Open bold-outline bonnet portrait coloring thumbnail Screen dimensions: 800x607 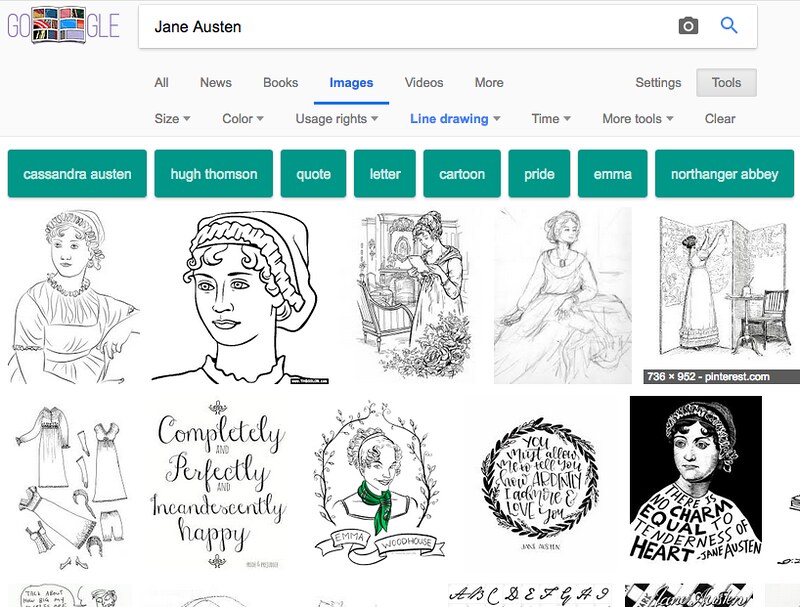click(x=240, y=295)
